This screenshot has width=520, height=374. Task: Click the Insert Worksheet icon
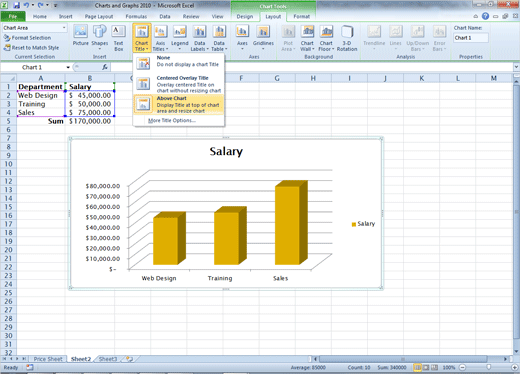click(x=129, y=359)
